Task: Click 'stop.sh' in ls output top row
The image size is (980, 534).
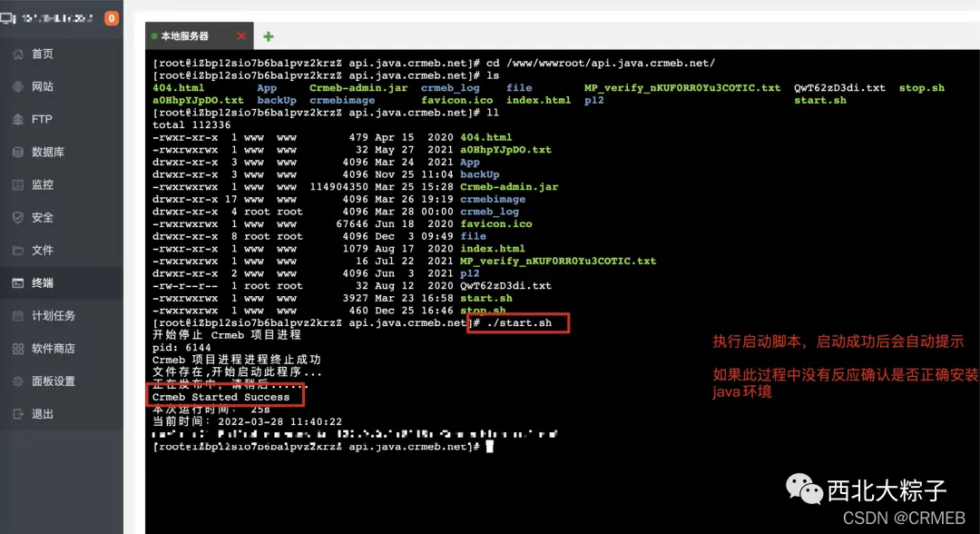Action: pyautogui.click(x=922, y=87)
